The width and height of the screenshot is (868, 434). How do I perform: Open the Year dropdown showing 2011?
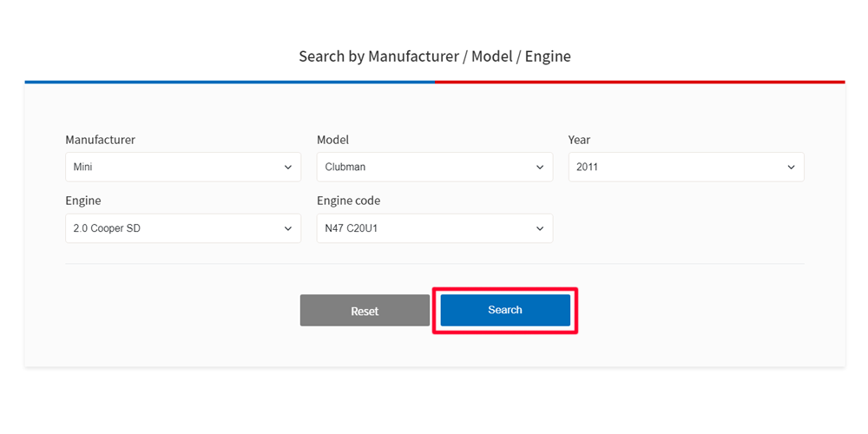pos(686,167)
